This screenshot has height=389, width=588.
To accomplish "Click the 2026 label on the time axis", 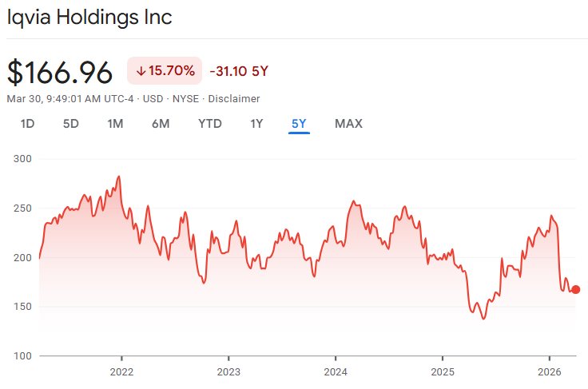I will [x=550, y=371].
